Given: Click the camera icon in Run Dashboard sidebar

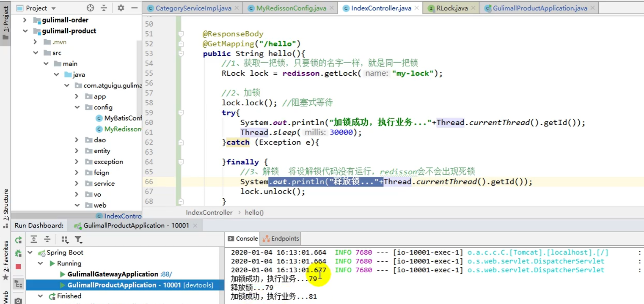Looking at the screenshot, I should point(18,301).
